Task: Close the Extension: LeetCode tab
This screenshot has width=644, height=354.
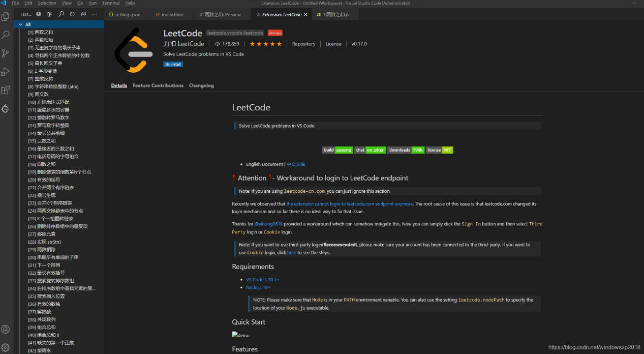Action: click(305, 15)
